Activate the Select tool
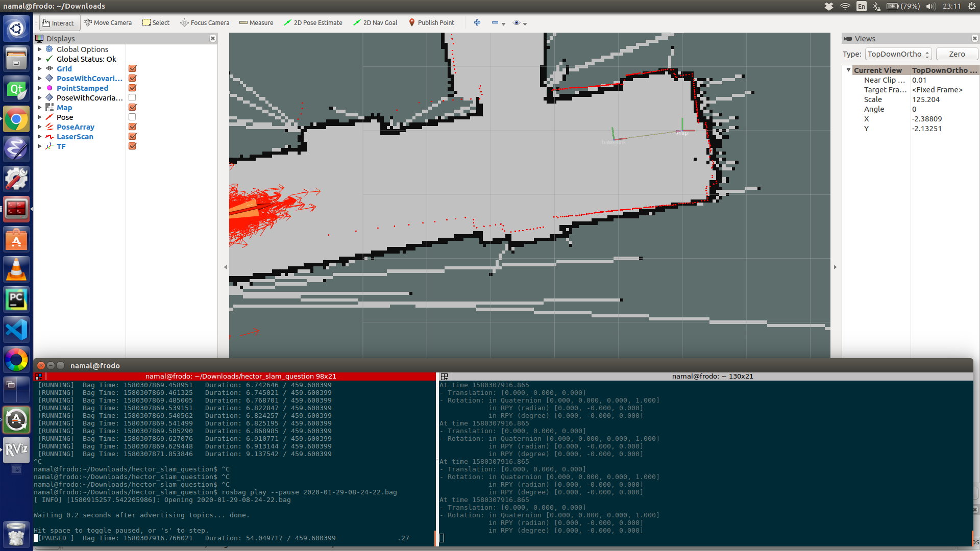 pos(156,23)
